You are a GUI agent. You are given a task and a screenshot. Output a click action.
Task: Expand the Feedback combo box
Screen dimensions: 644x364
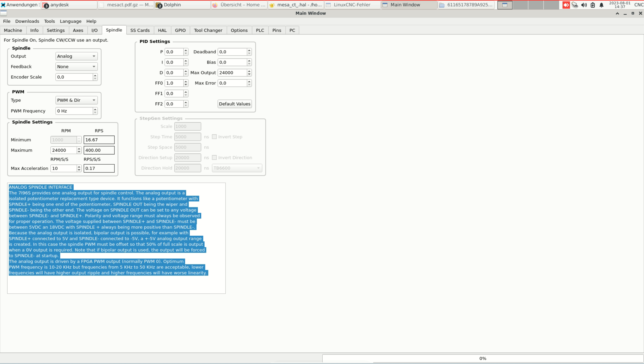(x=76, y=66)
